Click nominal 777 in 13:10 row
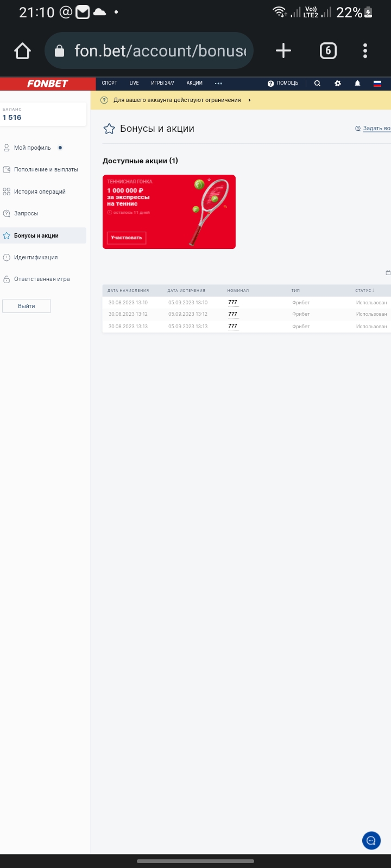Viewport: 391px width, 868px height. tap(233, 302)
